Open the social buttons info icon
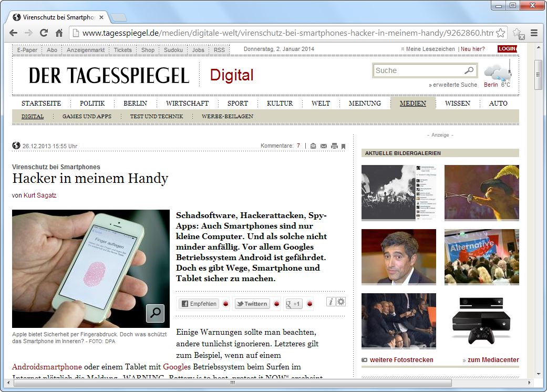Image resolution: width=547 pixels, height=392 pixels. 331,302
